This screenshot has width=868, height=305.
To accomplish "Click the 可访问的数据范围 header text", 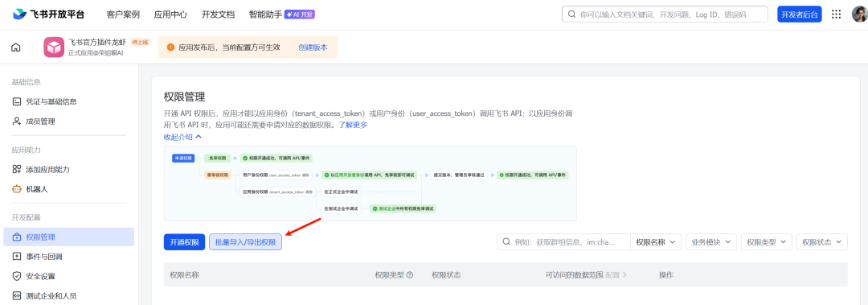I will [574, 275].
